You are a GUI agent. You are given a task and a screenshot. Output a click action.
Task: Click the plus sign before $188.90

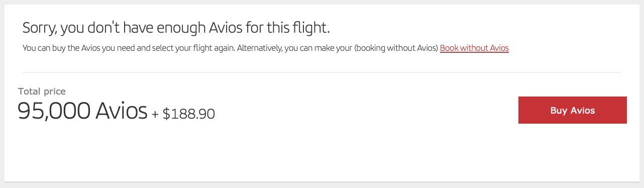[155, 115]
